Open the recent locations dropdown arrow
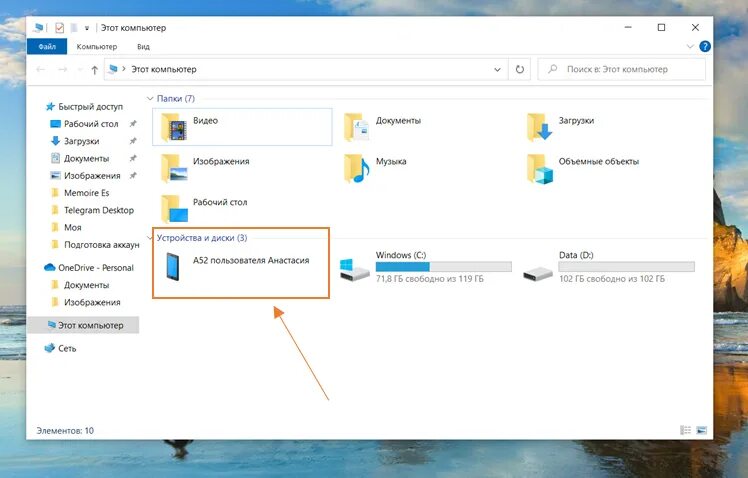 point(80,70)
